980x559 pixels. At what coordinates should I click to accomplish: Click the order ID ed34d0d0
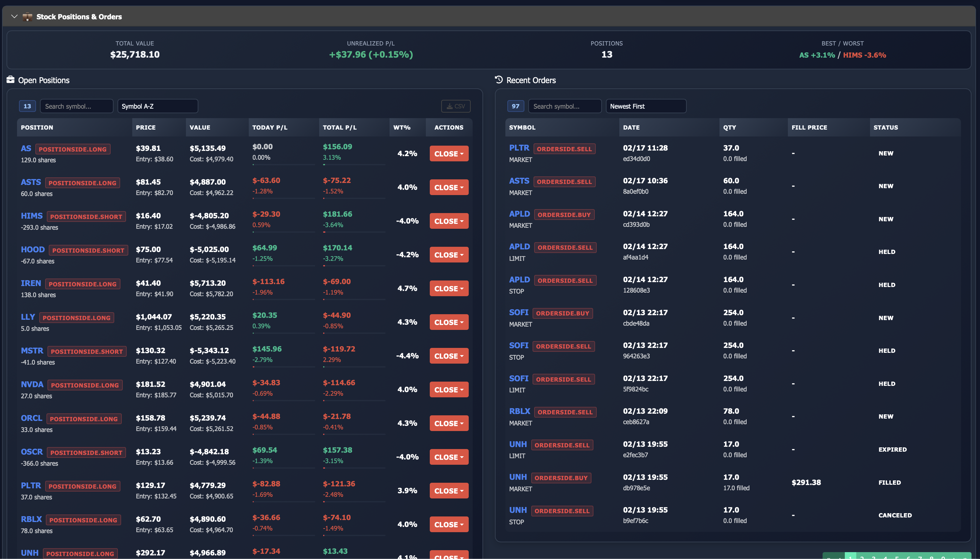(x=636, y=159)
